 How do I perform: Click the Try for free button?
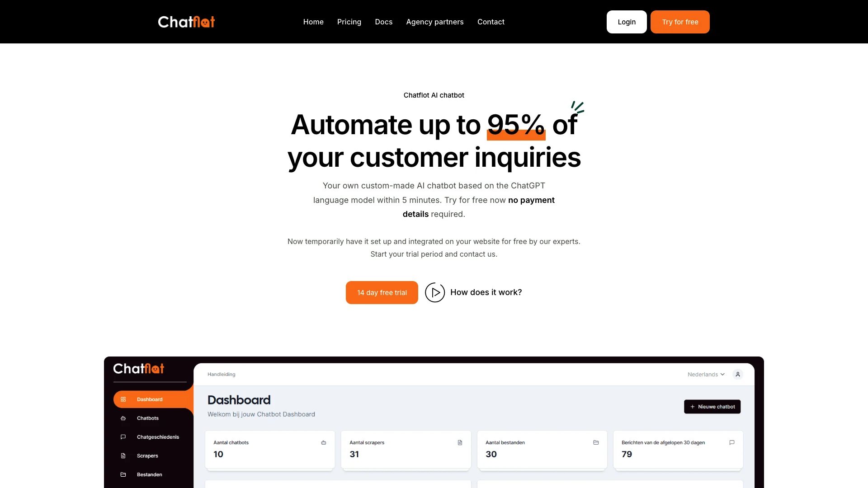680,21
